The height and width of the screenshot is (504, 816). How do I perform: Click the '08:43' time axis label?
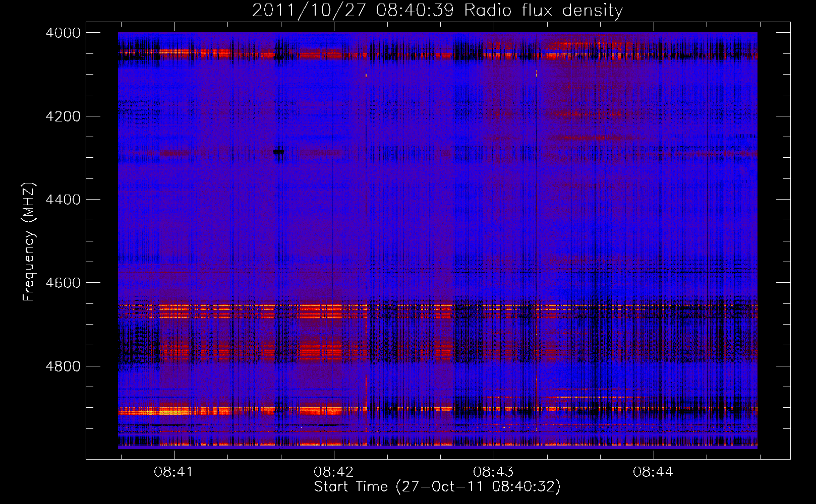493,472
